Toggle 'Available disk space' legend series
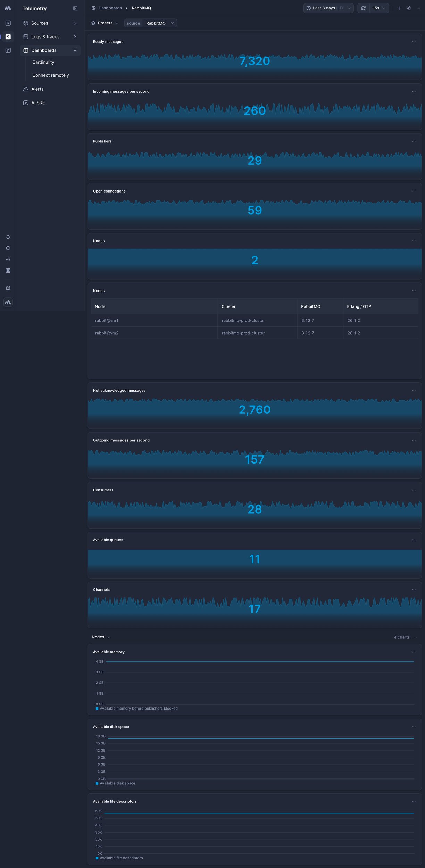The image size is (425, 868). pyautogui.click(x=117, y=783)
